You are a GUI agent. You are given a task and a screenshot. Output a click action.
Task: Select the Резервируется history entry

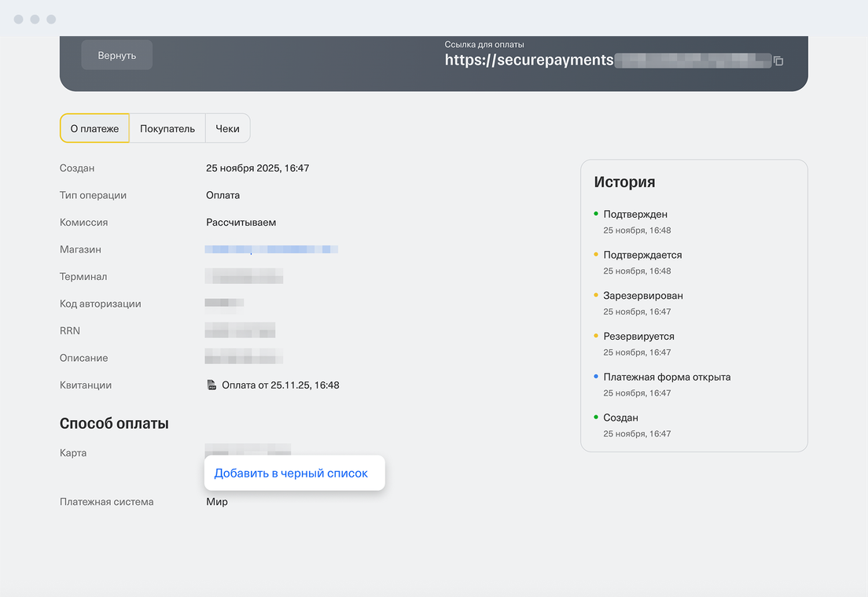[x=638, y=336]
